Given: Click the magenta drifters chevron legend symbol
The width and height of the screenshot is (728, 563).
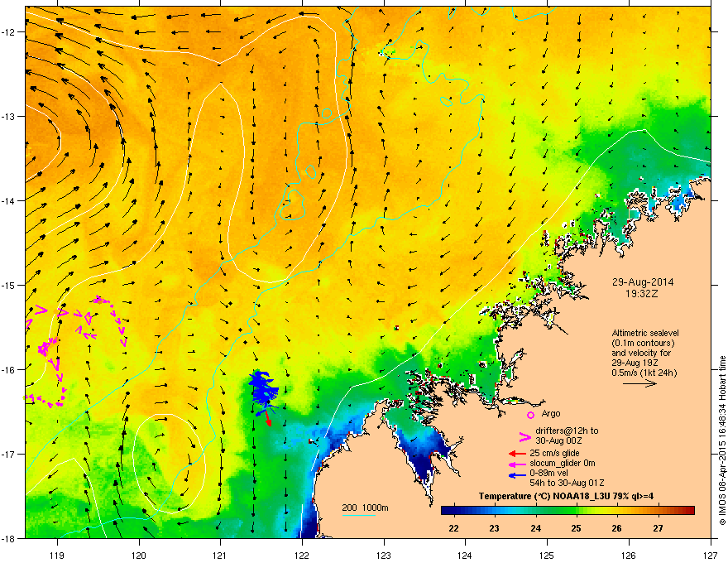Looking at the screenshot, I should pyautogui.click(x=524, y=436).
